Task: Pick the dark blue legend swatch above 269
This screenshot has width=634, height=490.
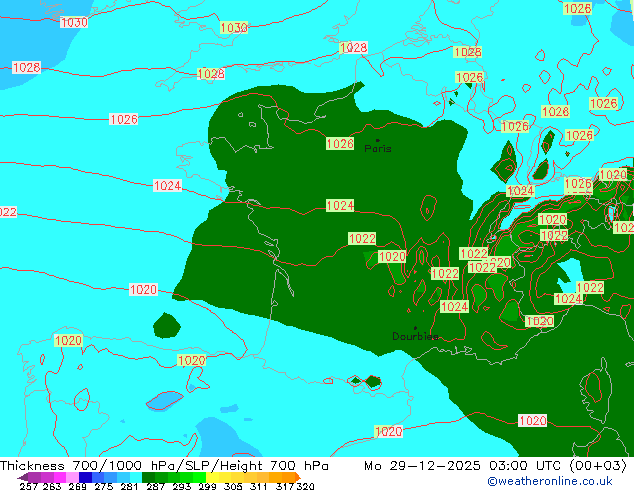Action: 85,477
